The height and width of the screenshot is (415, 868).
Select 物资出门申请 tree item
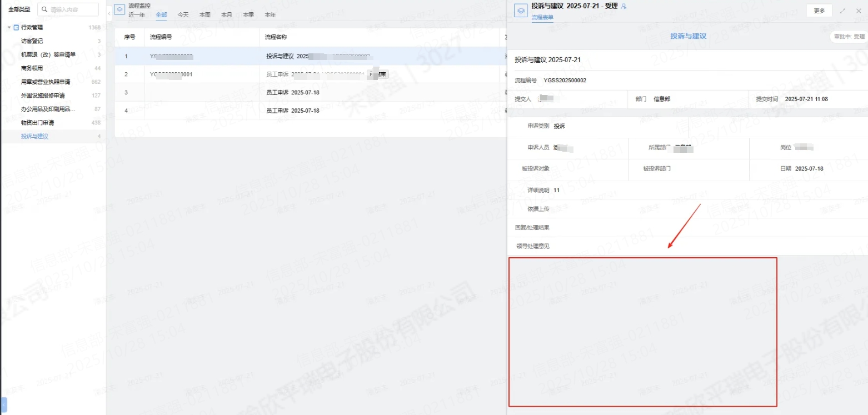(x=37, y=123)
